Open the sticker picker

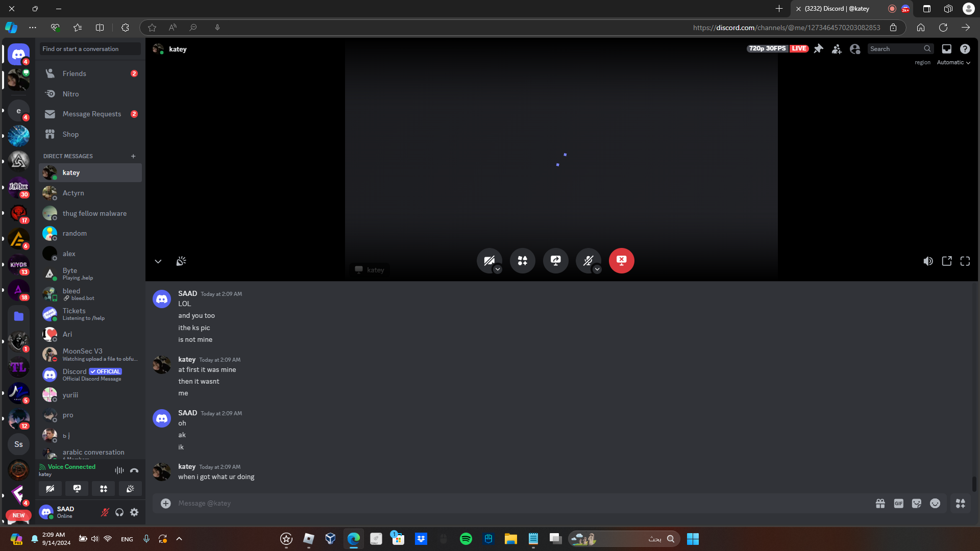[917, 504]
